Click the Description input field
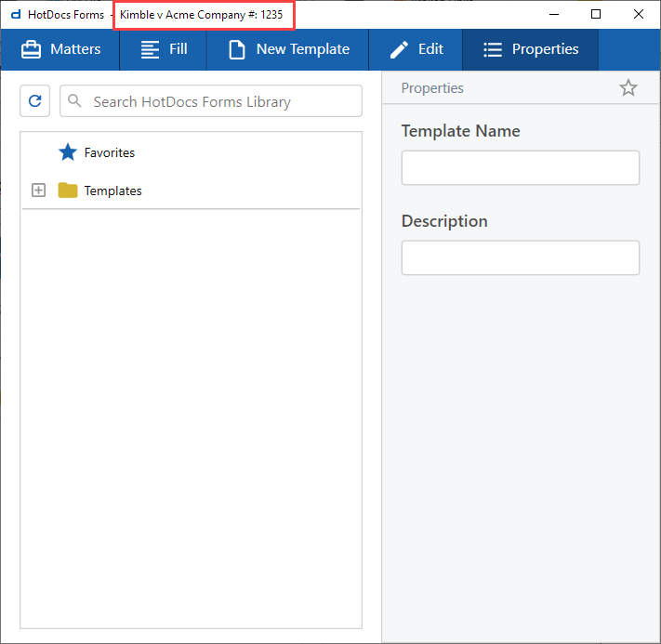This screenshot has height=644, width=661. coord(521,257)
